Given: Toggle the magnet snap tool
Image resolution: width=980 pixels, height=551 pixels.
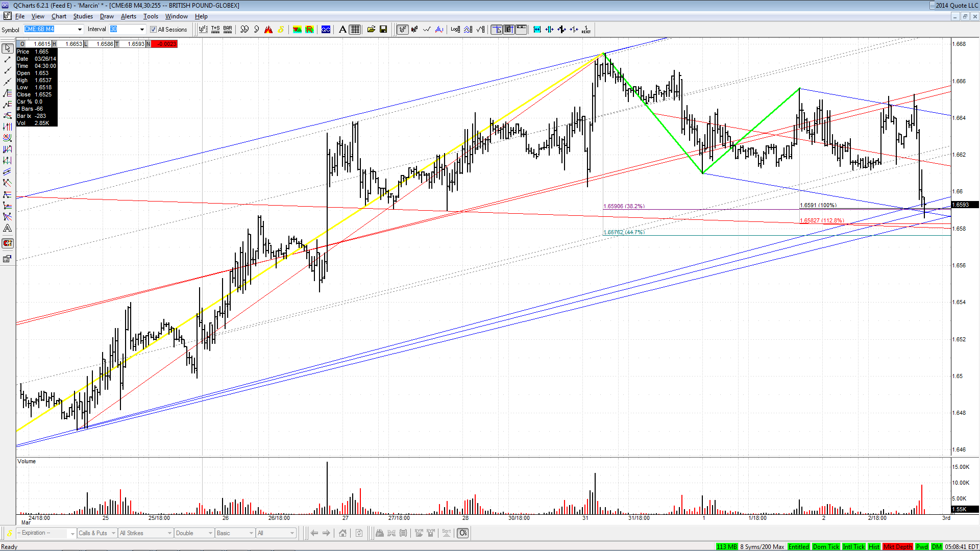Looking at the screenshot, I should point(8,243).
